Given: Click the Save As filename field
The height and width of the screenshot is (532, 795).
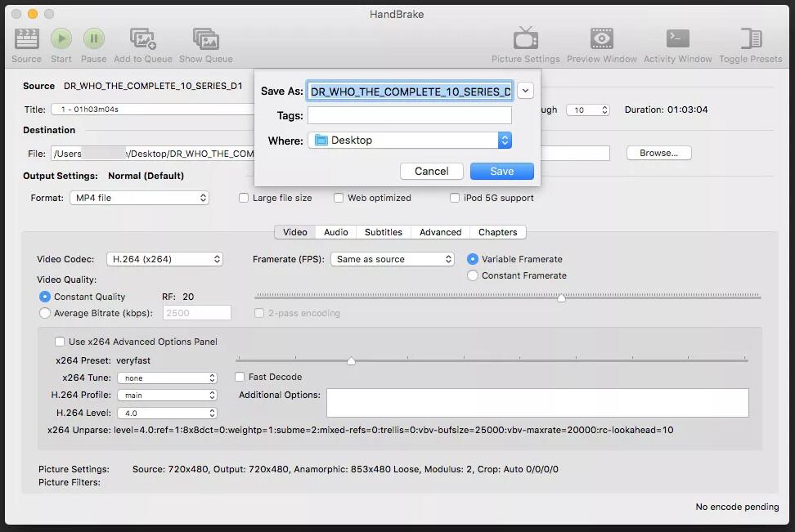Looking at the screenshot, I should coord(410,92).
